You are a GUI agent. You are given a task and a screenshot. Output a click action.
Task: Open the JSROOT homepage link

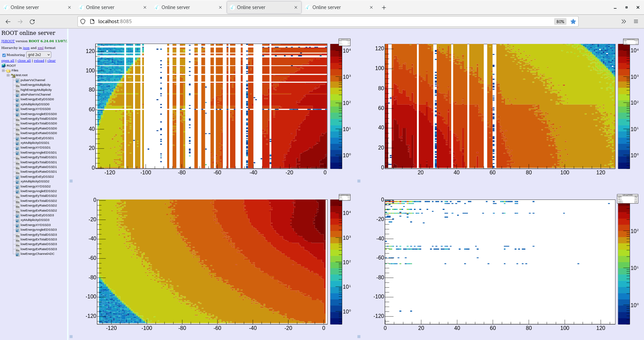[8, 41]
